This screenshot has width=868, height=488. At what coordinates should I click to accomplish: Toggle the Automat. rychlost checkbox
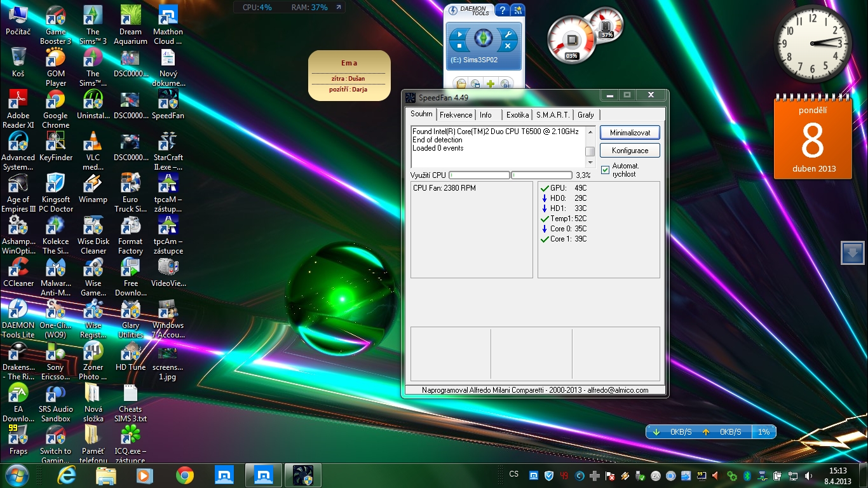click(605, 170)
